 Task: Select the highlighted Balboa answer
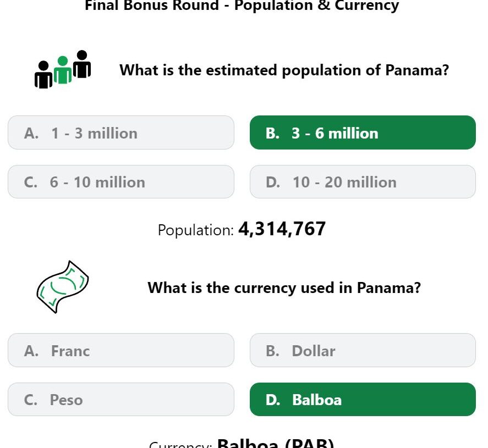(x=363, y=400)
